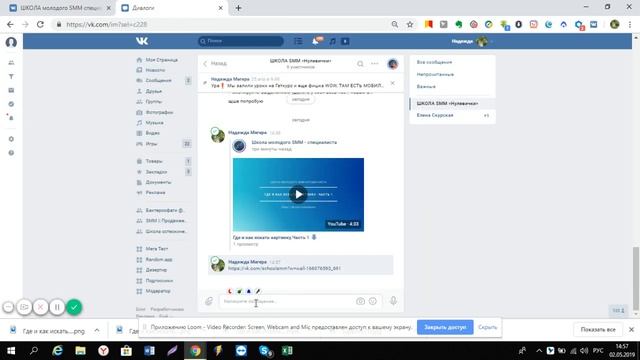This screenshot has height=360, width=640.
Task: Click the red bookmark extension icon
Action: (x=429, y=24)
